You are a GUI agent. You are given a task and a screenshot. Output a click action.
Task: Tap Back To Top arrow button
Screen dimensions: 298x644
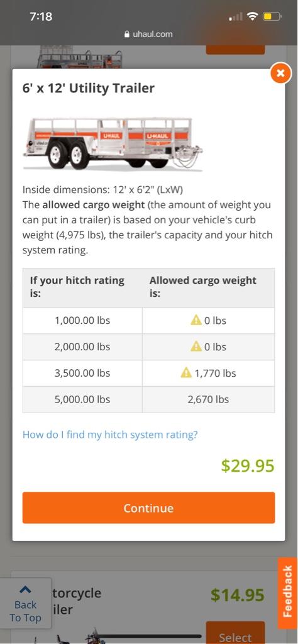25,603
